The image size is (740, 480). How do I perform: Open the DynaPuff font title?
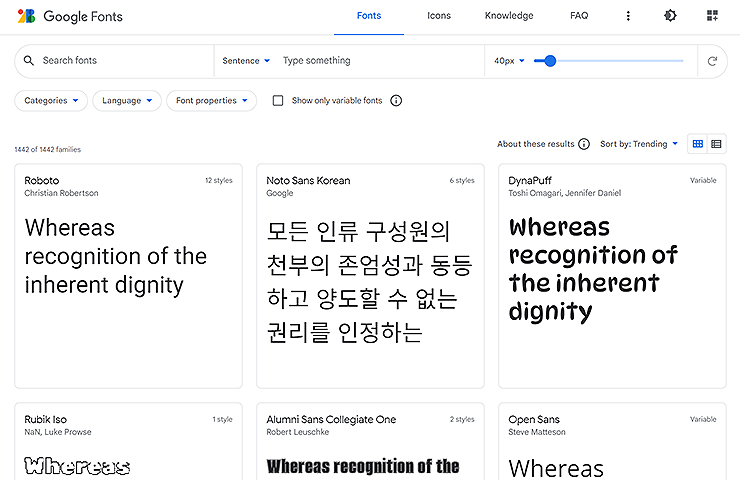tap(530, 181)
